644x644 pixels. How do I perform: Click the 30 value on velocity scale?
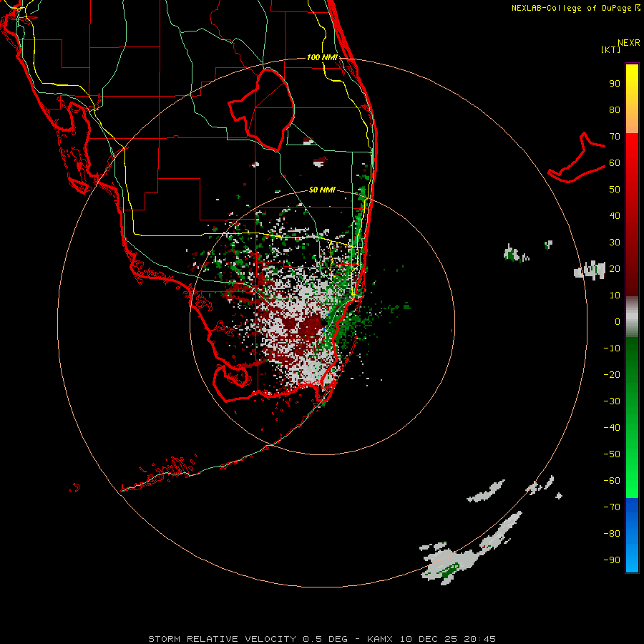pyautogui.click(x=615, y=243)
